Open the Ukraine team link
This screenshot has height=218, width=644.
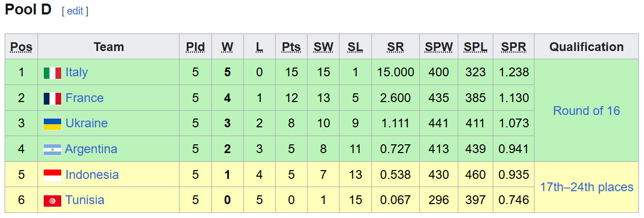pos(86,123)
